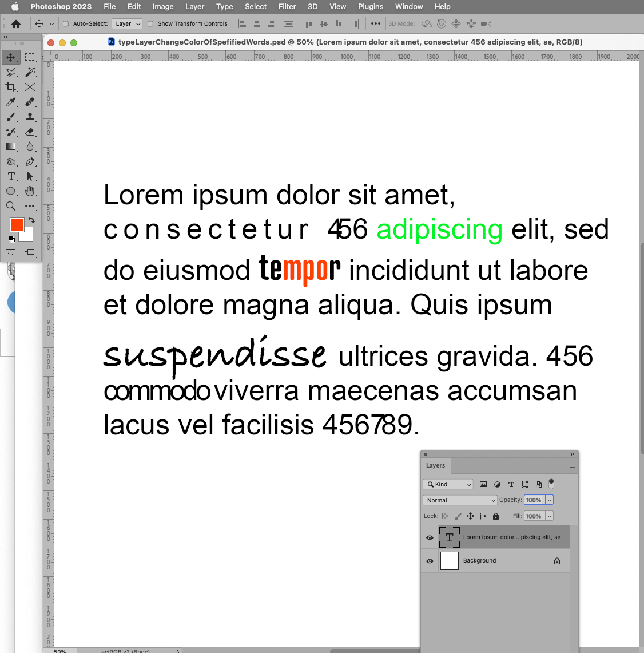This screenshot has height=653, width=644.
Task: Open the Opacity dropdown in the Layers panel
Action: (x=549, y=500)
